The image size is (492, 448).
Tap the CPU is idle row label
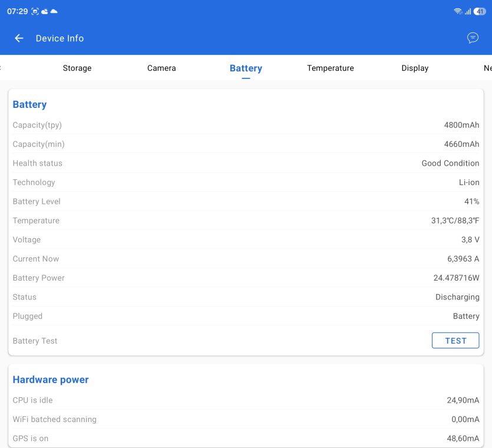32,400
